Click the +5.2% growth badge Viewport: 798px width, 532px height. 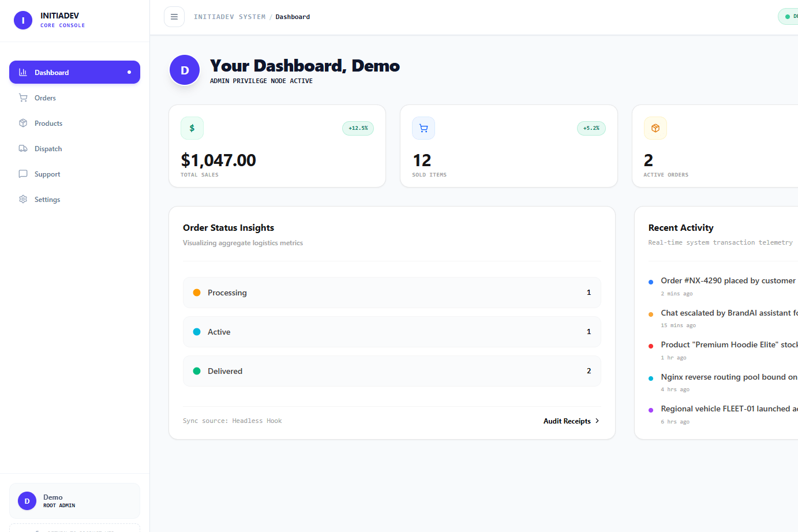pos(591,128)
